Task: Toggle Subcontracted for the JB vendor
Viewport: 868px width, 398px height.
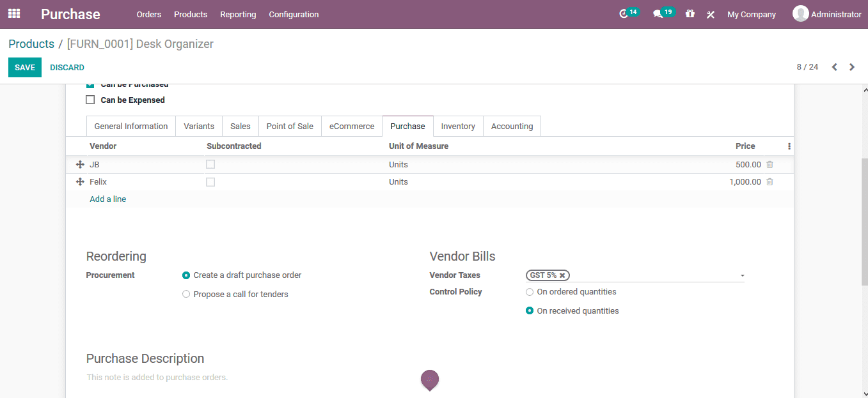Action: point(210,164)
